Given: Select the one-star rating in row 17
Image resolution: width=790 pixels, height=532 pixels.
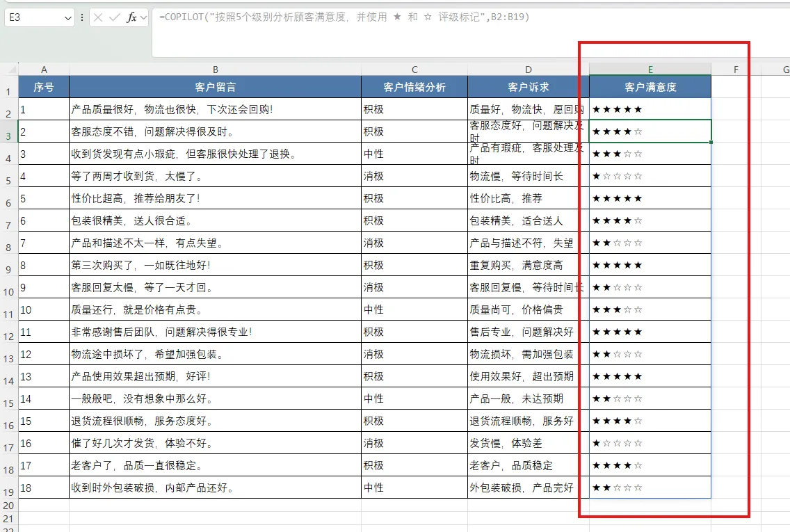Looking at the screenshot, I should pyautogui.click(x=650, y=443).
